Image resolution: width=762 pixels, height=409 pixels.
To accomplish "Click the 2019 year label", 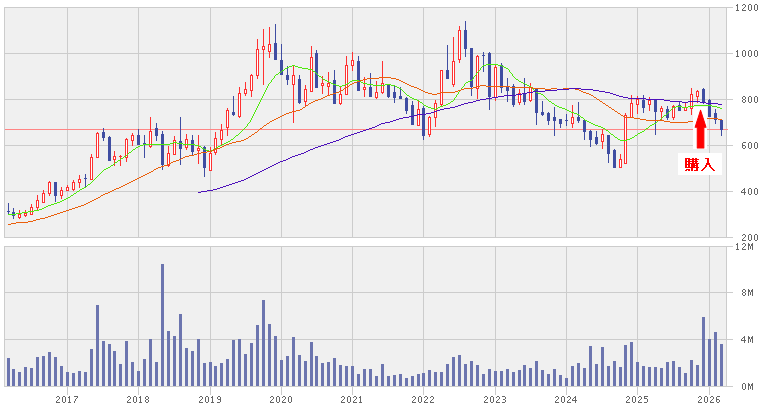I will [x=209, y=400].
